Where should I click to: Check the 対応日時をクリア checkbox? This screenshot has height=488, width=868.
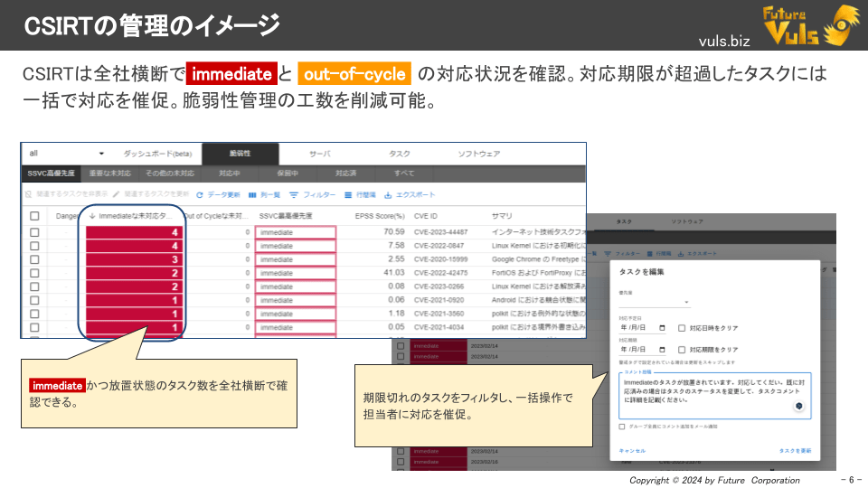682,327
